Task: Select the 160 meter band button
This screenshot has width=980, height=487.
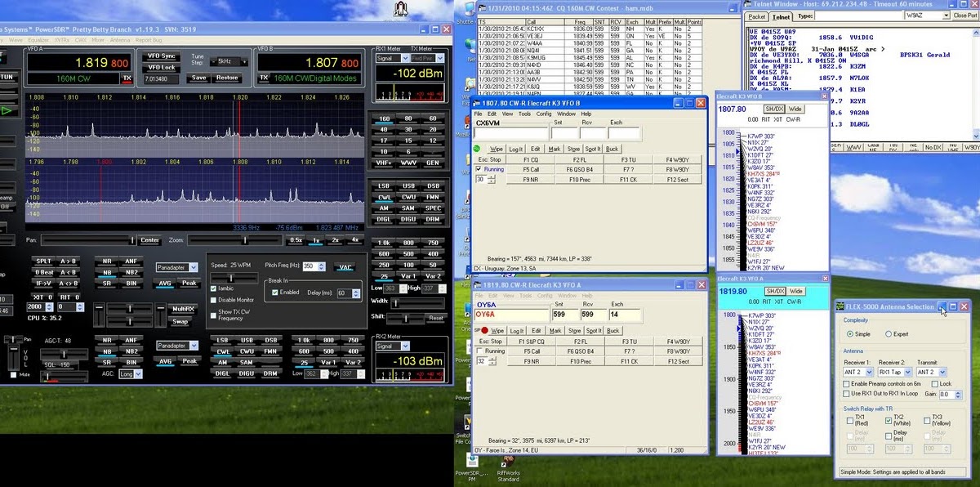Action: (384, 119)
